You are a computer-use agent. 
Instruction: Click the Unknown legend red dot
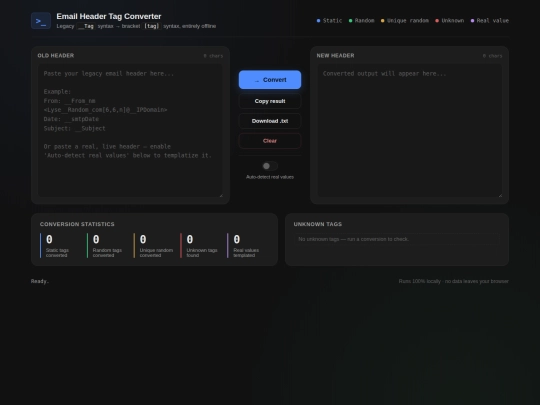437,21
